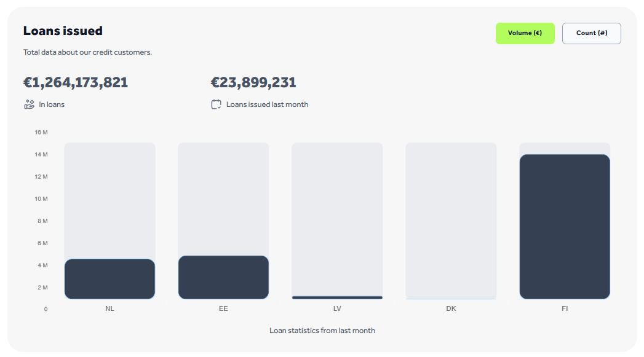
Task: Select the dark EE loan volume bar
Action: [223, 277]
